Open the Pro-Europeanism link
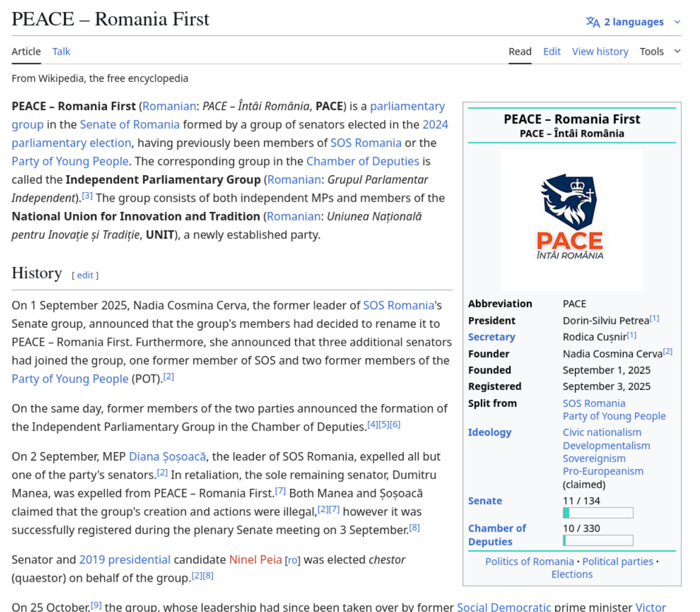The image size is (700, 612). tap(603, 471)
